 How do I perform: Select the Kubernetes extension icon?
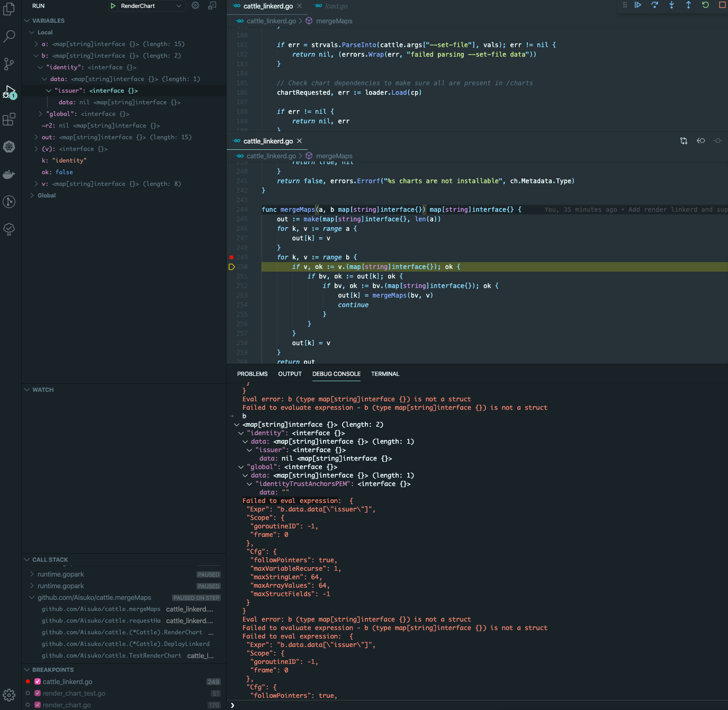(8, 147)
